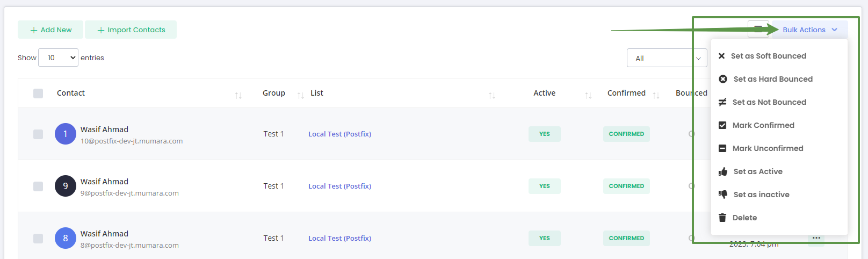The image size is (868, 259).
Task: Open Local Test (Postfix) link in row 9
Action: pyautogui.click(x=339, y=186)
